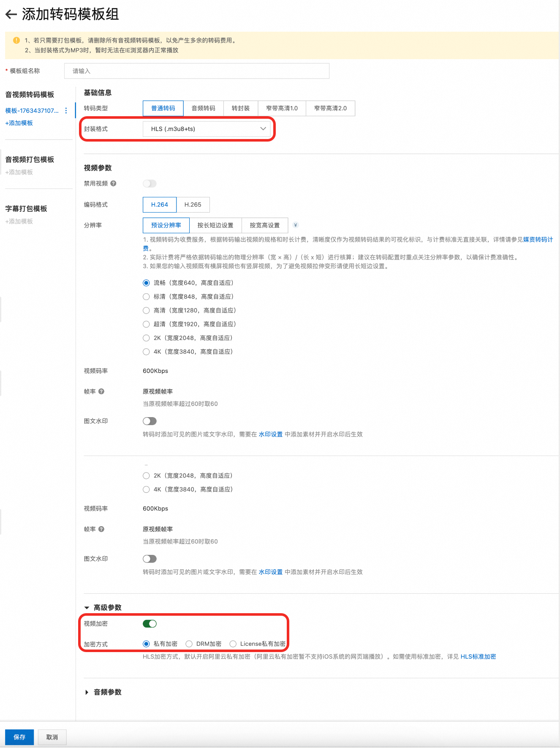Viewport: 560px width, 748px height.
Task: Toggle the 禁用视频 switch
Action: click(x=150, y=183)
